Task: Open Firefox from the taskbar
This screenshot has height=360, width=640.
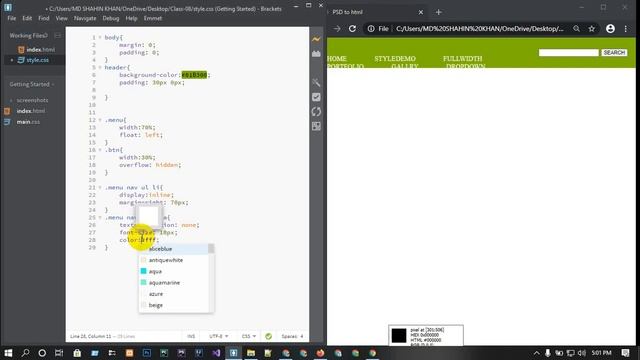Action: pos(320,353)
